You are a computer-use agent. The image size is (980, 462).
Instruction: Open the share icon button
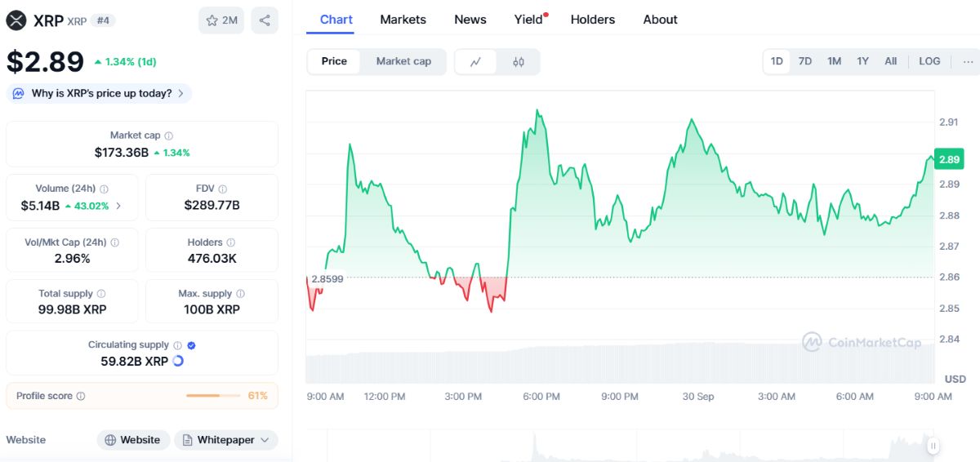(265, 20)
